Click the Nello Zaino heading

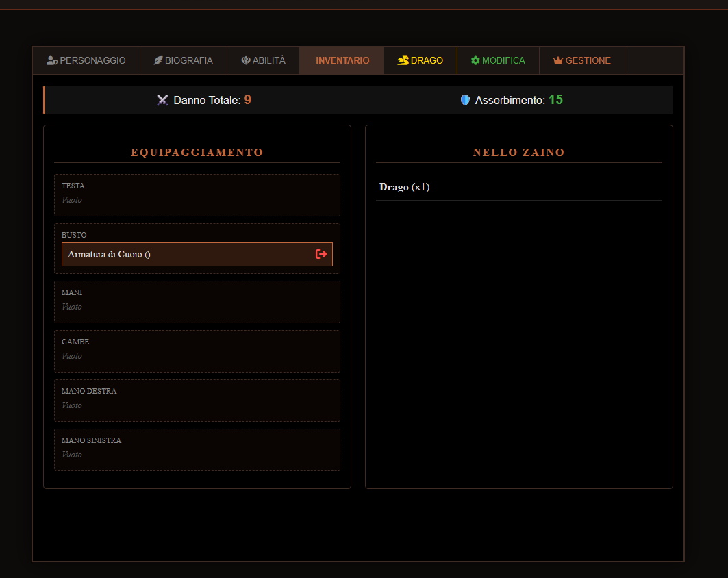(518, 152)
